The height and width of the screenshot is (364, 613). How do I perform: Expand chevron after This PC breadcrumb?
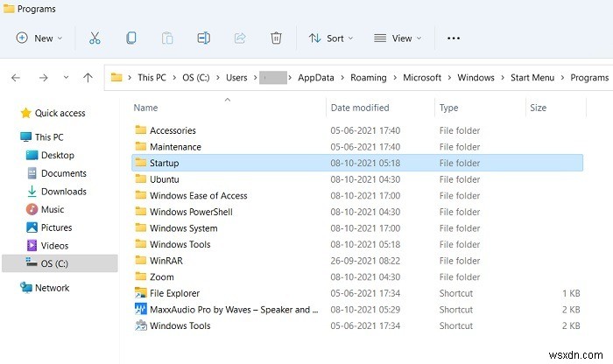click(174, 78)
